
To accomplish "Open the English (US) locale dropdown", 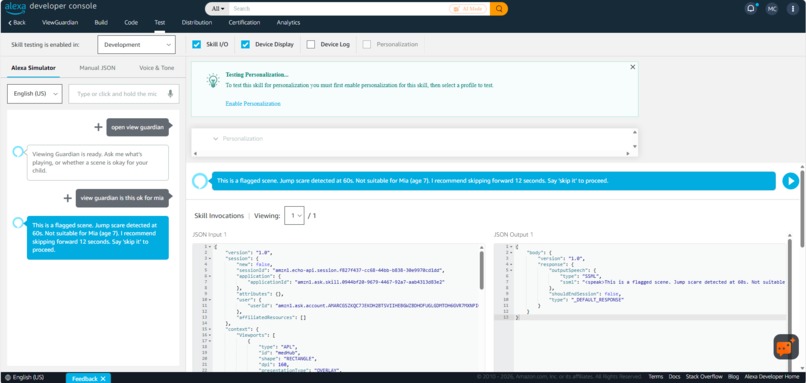I will [x=34, y=94].
